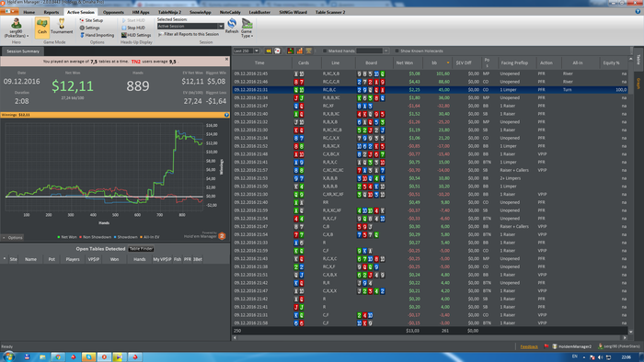Open Settings in Options group
This screenshot has width=644, height=362.
click(89, 28)
